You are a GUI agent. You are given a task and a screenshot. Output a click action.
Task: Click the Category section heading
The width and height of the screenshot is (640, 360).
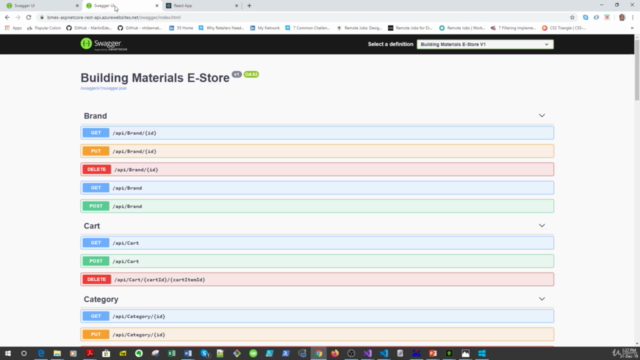[x=101, y=299]
